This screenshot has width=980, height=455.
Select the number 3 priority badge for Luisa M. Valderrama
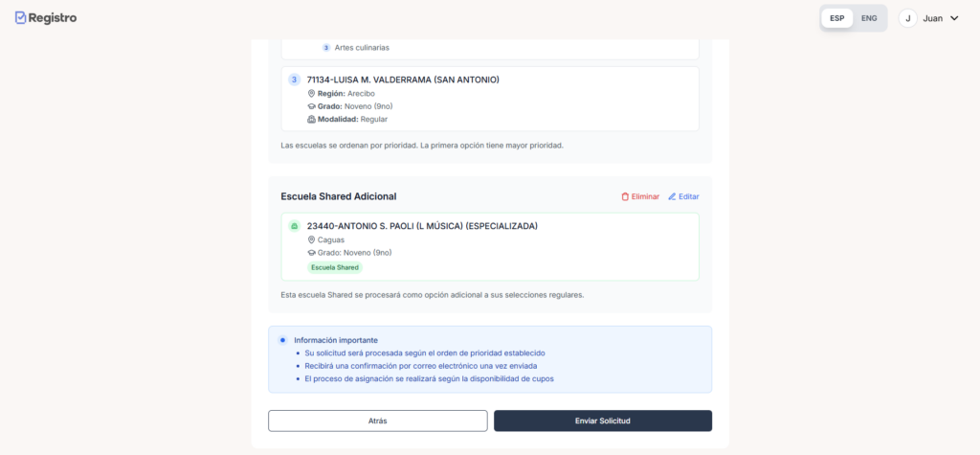click(x=294, y=80)
